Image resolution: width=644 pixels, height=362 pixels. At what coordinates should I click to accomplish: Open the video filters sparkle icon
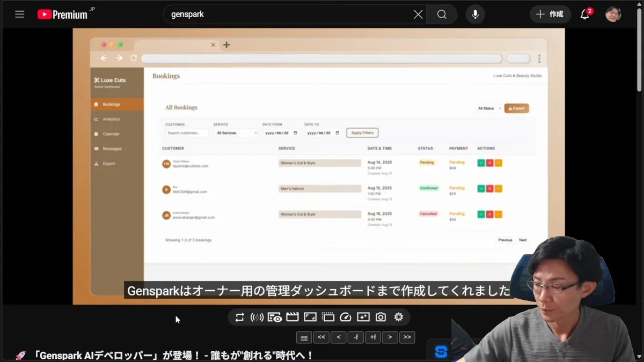pos(363,317)
